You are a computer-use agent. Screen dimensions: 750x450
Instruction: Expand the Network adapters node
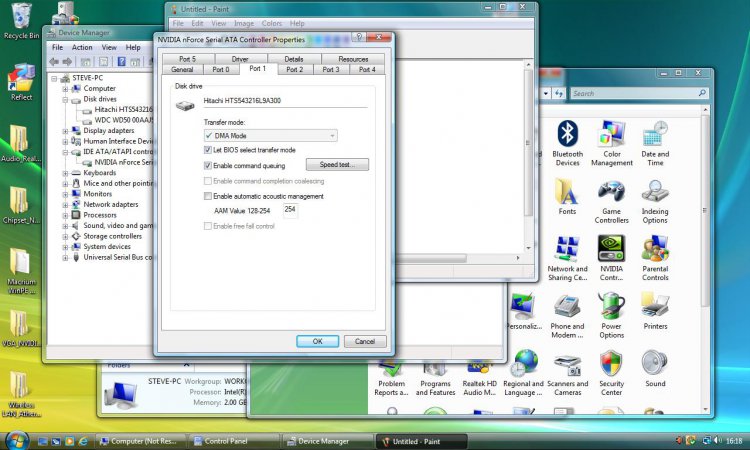[x=65, y=205]
